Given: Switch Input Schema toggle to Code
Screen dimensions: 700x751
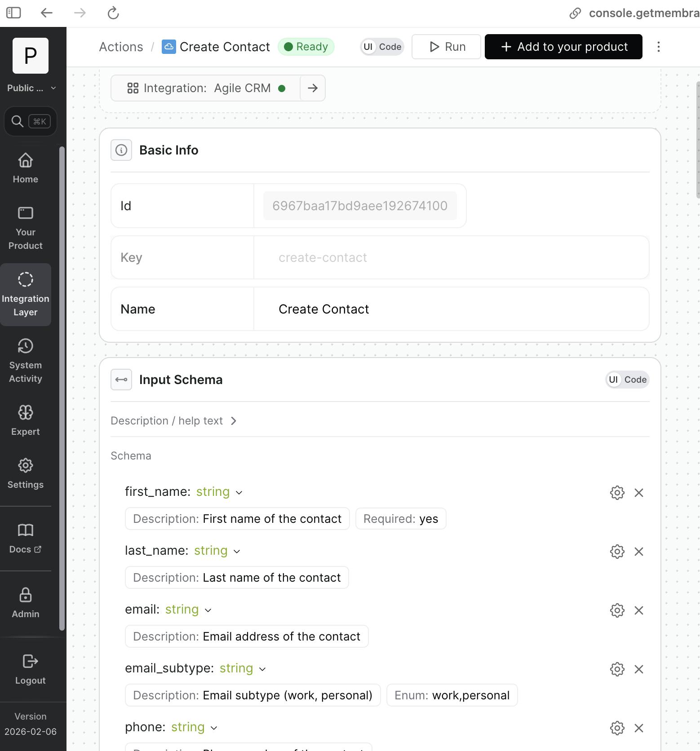Looking at the screenshot, I should (x=635, y=380).
